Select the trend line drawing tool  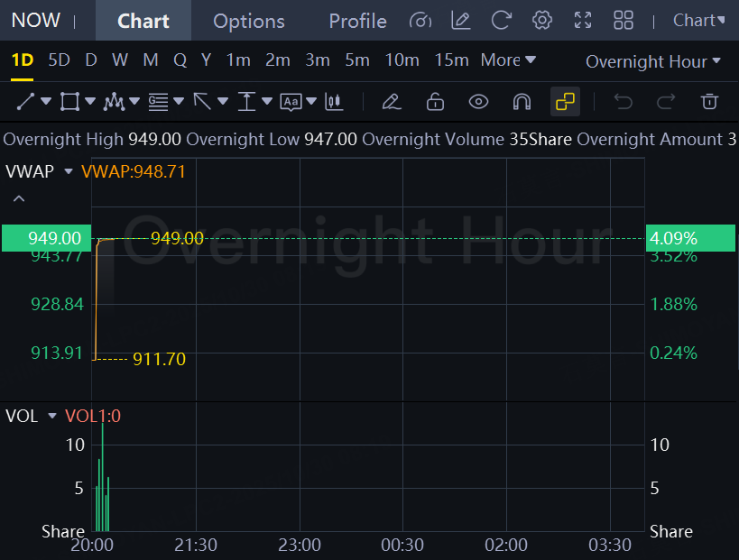click(x=25, y=102)
